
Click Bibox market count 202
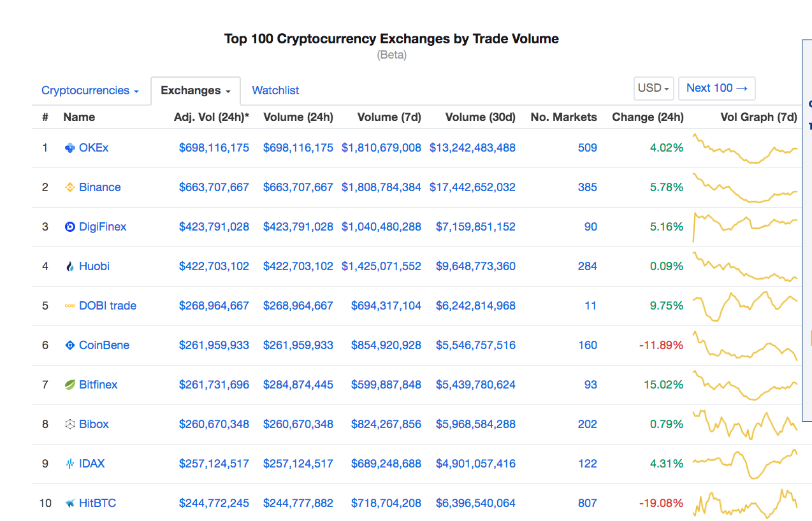pyautogui.click(x=588, y=424)
